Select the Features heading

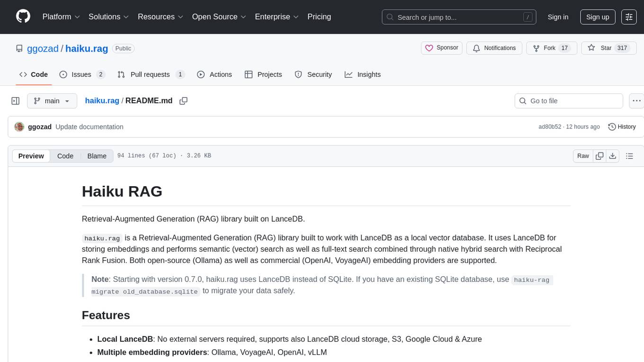click(x=106, y=315)
